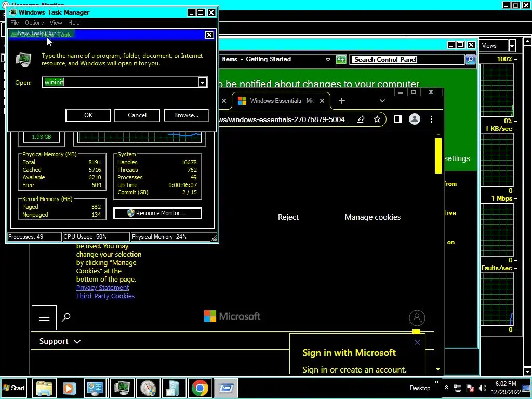Click Resource Monitor... button in Task Manager

[x=158, y=213]
